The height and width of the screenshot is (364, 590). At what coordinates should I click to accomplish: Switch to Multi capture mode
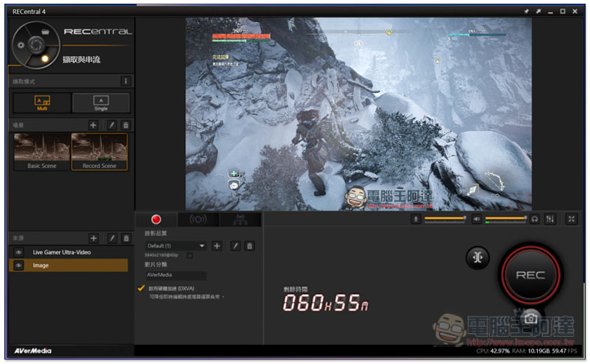(x=42, y=102)
